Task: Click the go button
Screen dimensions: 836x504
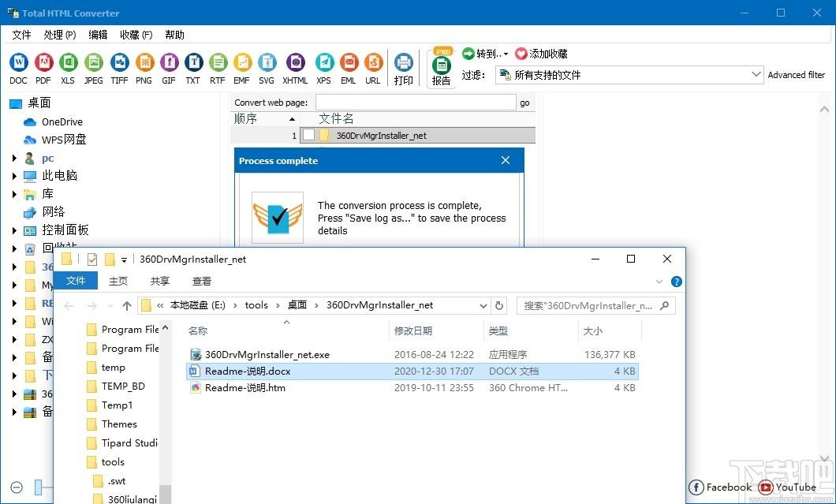Action: click(x=525, y=103)
